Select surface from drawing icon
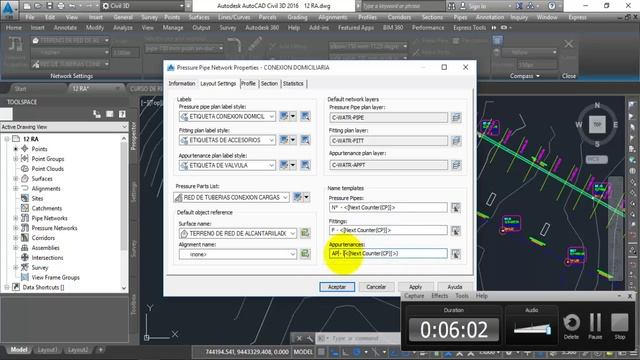Viewport: 640px width, 360px height. pos(305,233)
